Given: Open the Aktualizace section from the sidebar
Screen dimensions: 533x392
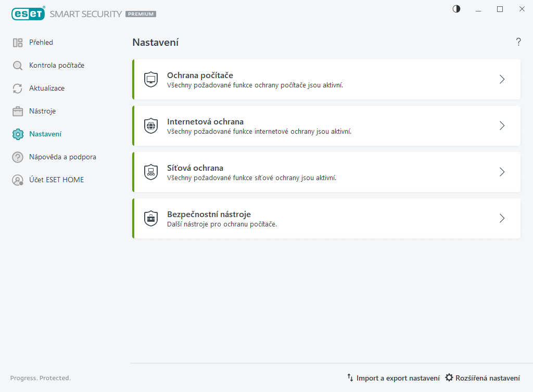Looking at the screenshot, I should point(47,88).
